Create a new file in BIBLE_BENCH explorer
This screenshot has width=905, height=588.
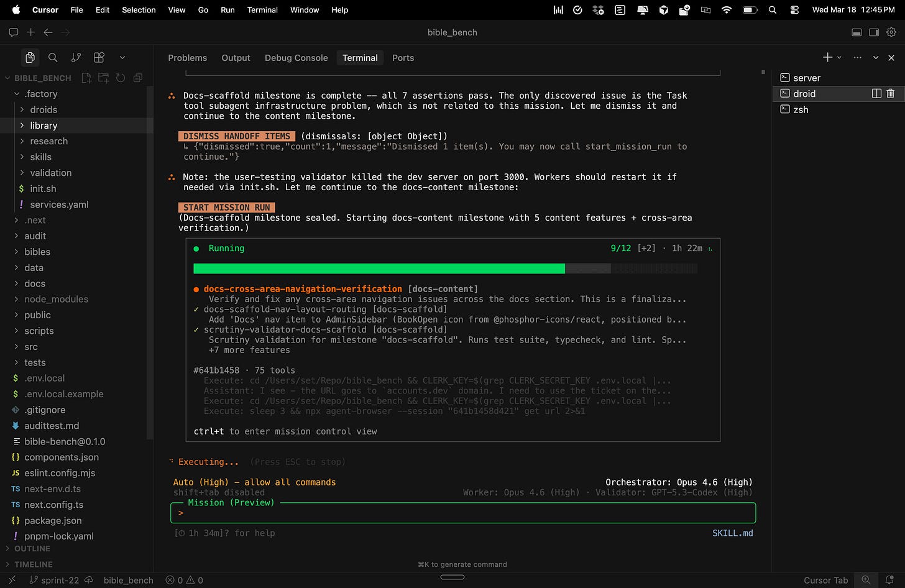tap(86, 78)
